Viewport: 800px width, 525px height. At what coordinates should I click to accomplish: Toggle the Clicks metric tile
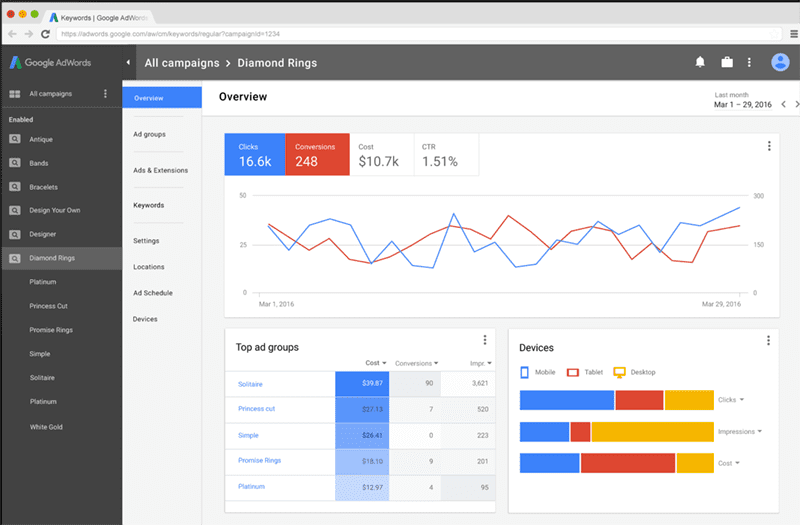click(x=254, y=154)
